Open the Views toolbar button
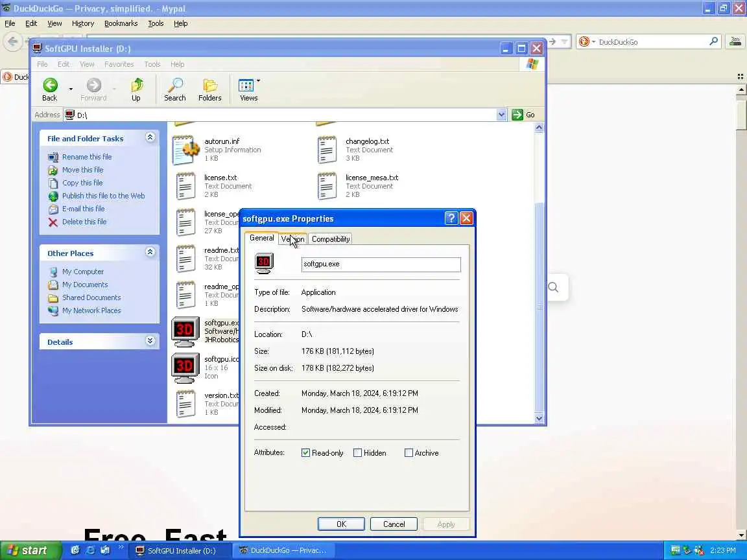The height and width of the screenshot is (560, 747). tap(249, 89)
